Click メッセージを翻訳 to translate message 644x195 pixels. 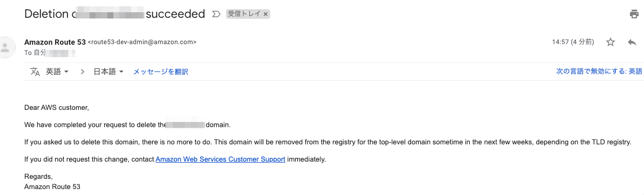point(161,72)
